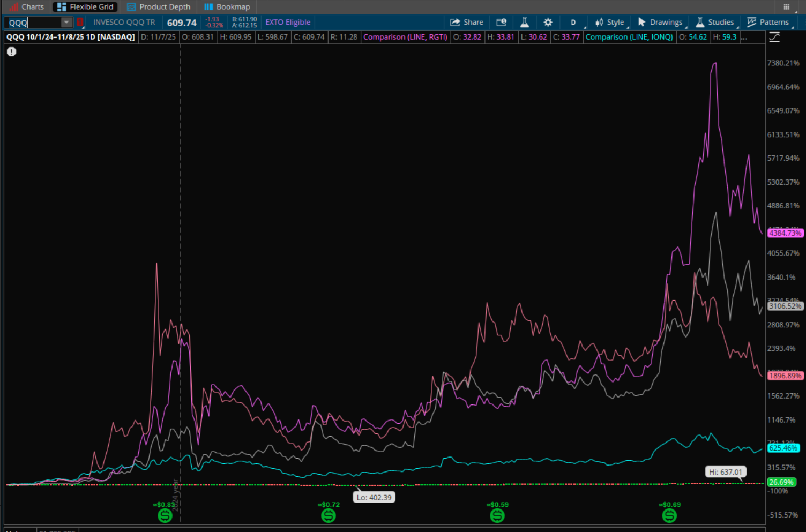The height and width of the screenshot is (532, 806).
Task: Expand the QQQ symbol dropdown arrow
Action: [x=66, y=22]
